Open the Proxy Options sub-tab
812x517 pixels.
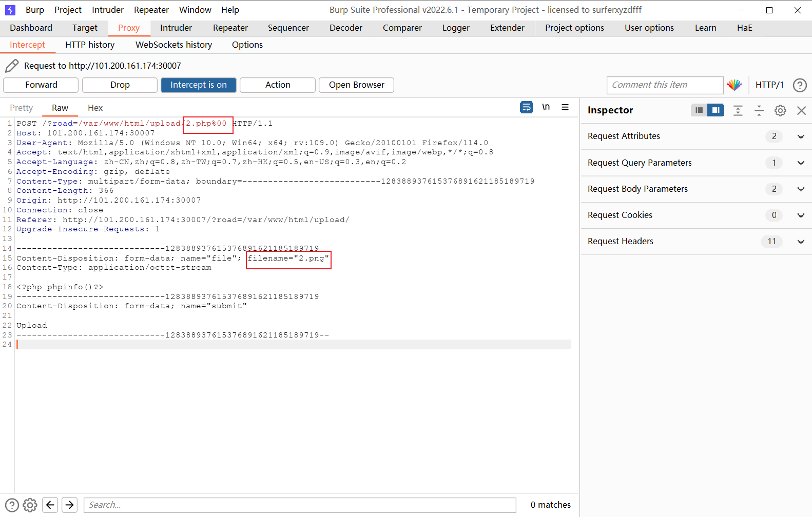click(247, 45)
